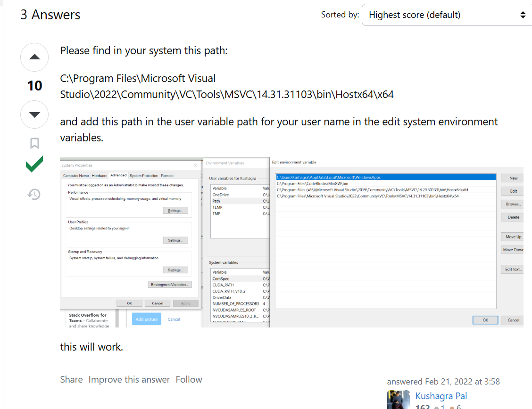Bookmark this answer
The image size is (532, 409).
34,143
